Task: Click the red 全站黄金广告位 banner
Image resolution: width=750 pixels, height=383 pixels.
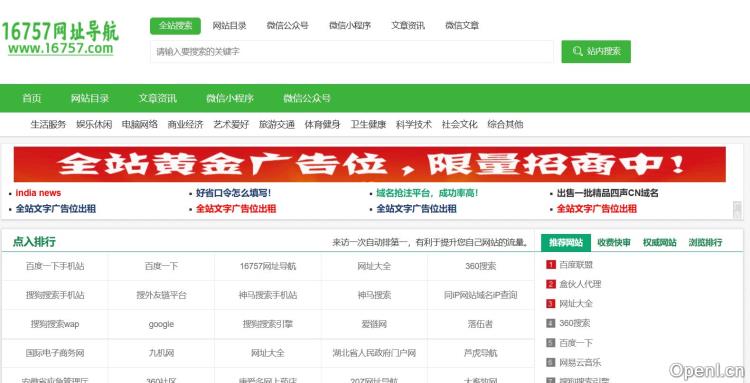Action: [x=369, y=164]
